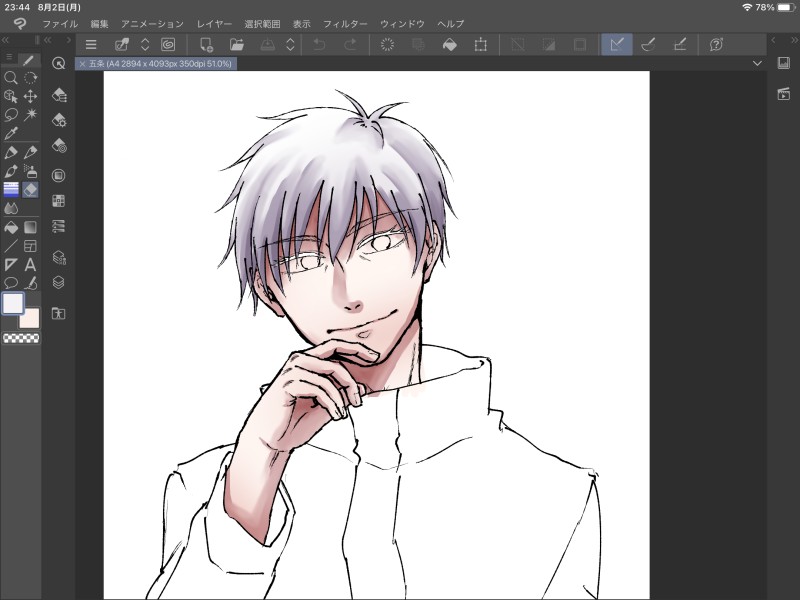Toggle Snap to Grid
The height and width of the screenshot is (600, 800).
[x=680, y=45]
